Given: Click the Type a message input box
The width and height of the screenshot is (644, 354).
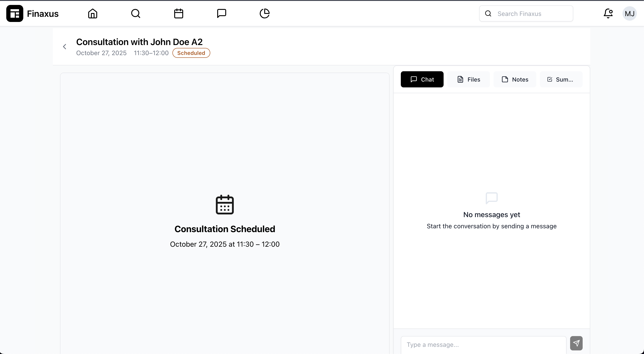Looking at the screenshot, I should click(x=483, y=345).
